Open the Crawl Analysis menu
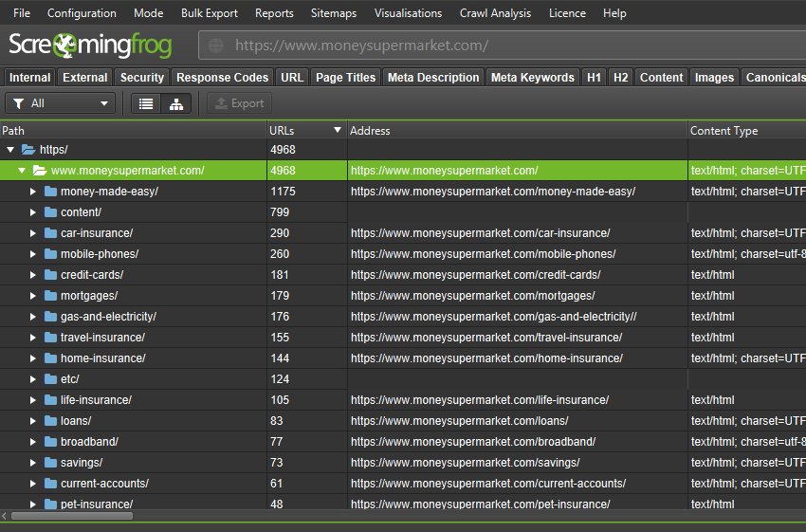806x532 pixels. tap(495, 13)
